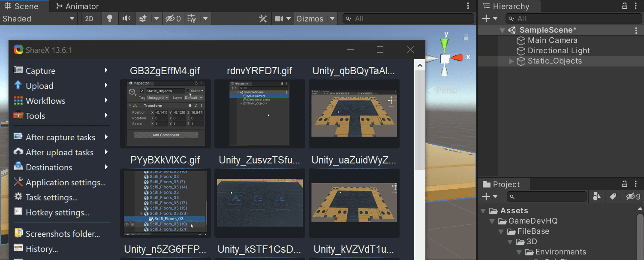Select the 3D folder in Project
This screenshot has height=260, width=644.
pos(532,242)
